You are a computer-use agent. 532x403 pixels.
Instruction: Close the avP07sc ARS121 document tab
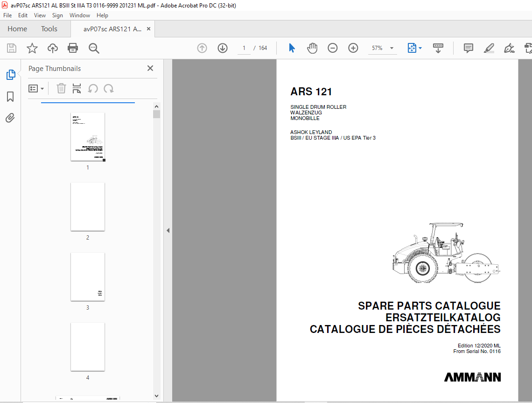pyautogui.click(x=148, y=29)
